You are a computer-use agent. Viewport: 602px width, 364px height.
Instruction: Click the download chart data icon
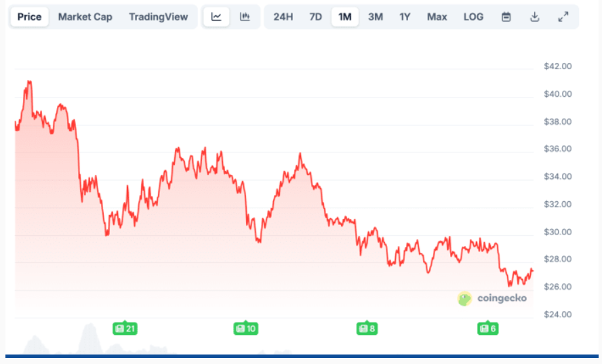click(534, 17)
